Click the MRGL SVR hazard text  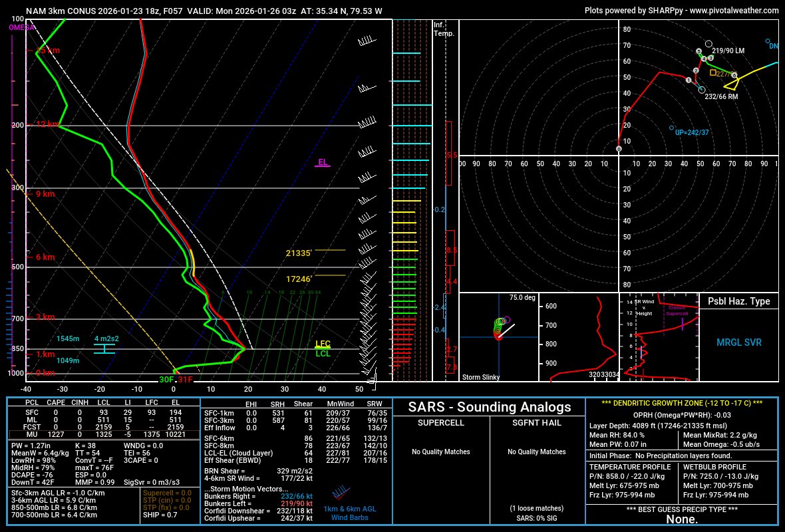(x=739, y=342)
